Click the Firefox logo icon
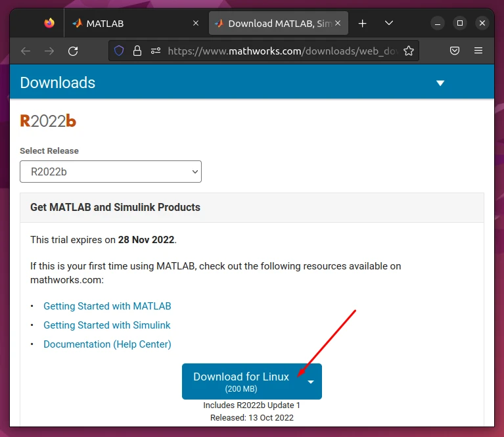Image resolution: width=504 pixels, height=437 pixels. coord(49,23)
